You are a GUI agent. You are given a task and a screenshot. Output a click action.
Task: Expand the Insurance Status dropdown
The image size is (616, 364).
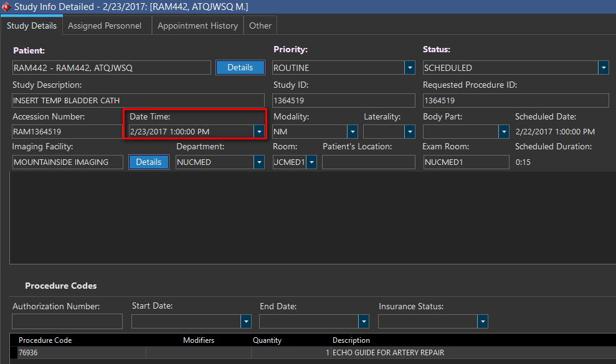(x=482, y=321)
